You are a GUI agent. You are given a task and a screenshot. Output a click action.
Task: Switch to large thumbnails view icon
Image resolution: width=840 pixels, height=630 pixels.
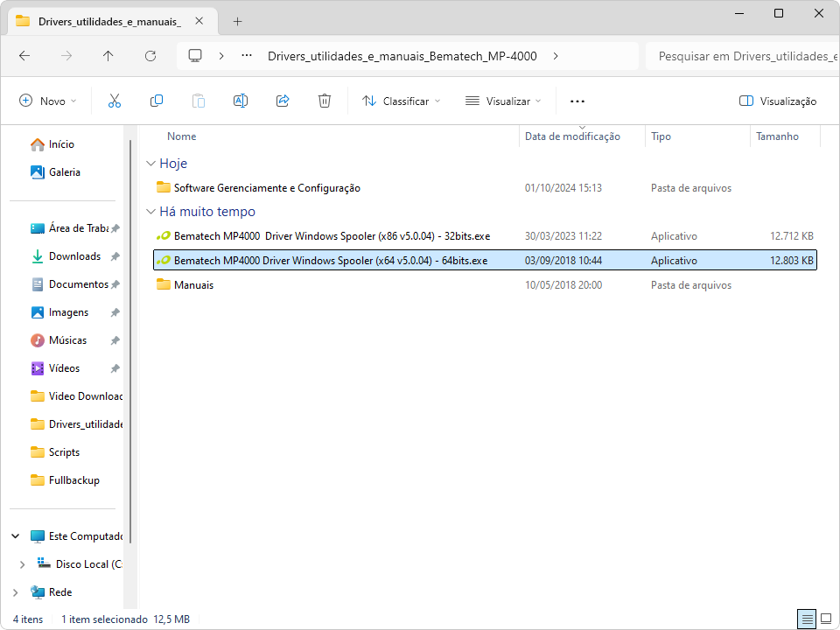(827, 619)
